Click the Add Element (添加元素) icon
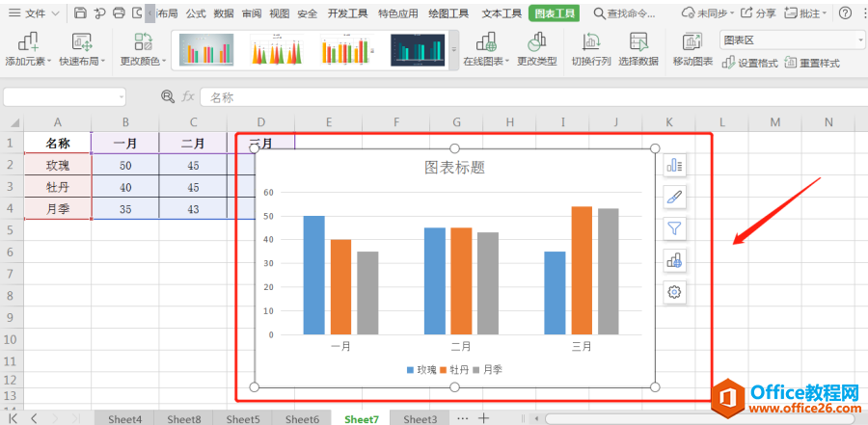Image resolution: width=868 pixels, height=425 pixels. click(x=28, y=42)
